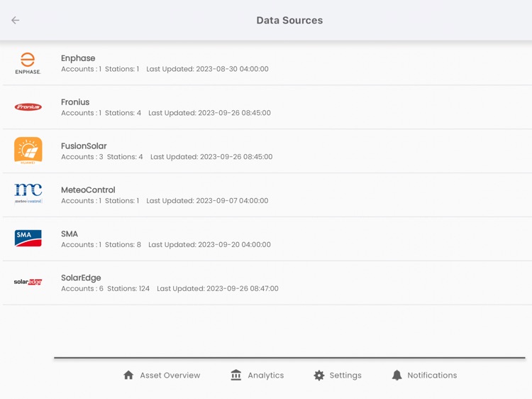Image resolution: width=532 pixels, height=399 pixels.
Task: Click 'Accounts : 3' in FusionSolar row
Action: (x=82, y=157)
